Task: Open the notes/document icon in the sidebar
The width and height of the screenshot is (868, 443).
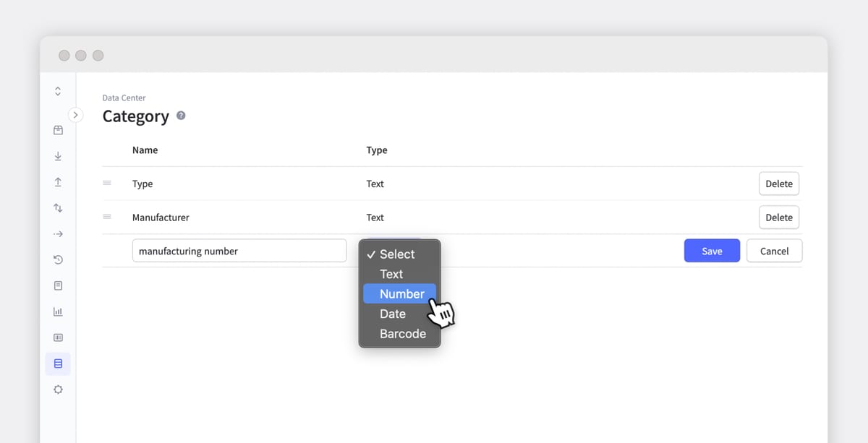Action: [58, 285]
